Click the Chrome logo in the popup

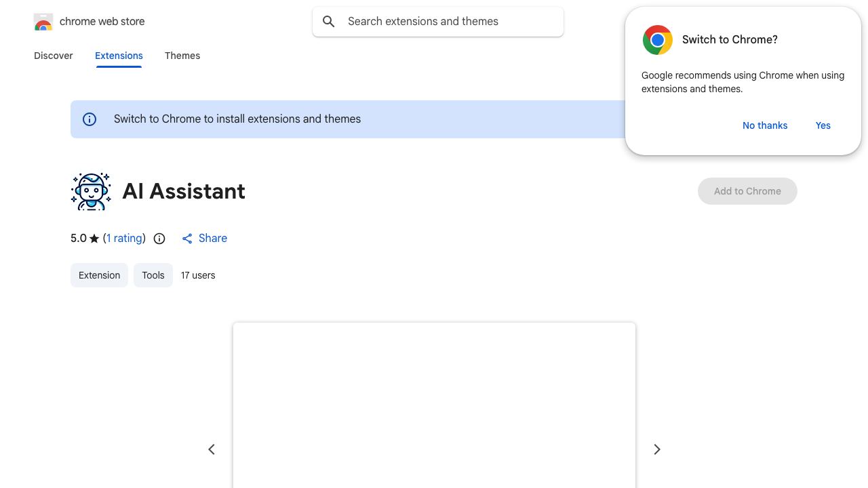[658, 40]
